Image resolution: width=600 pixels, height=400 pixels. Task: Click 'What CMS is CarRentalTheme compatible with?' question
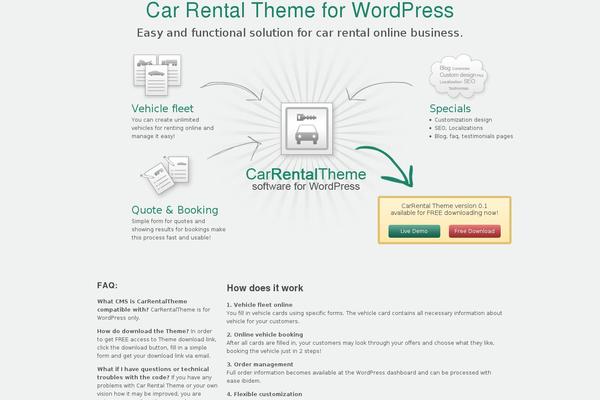pos(142,305)
